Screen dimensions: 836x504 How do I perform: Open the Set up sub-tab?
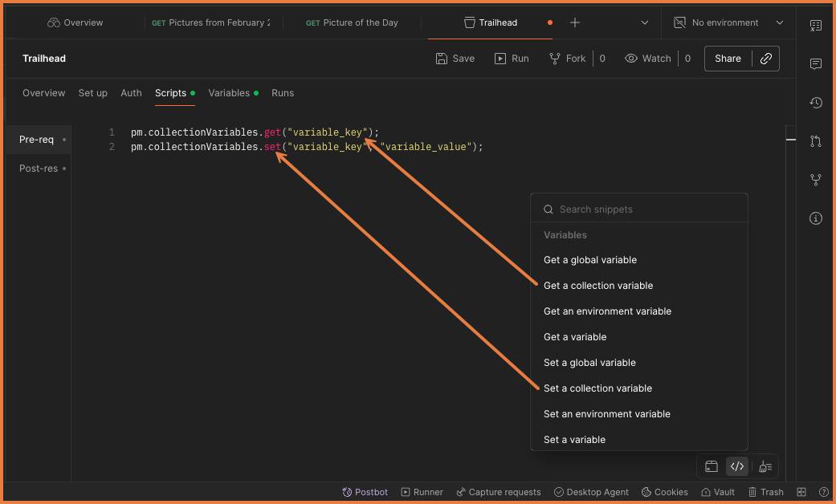click(x=93, y=93)
